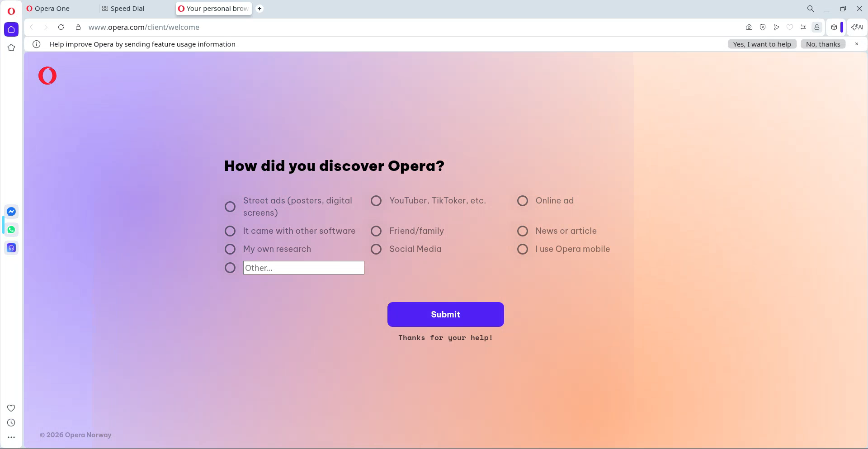Image resolution: width=868 pixels, height=449 pixels.
Task: Click the reload page icon
Action: pyautogui.click(x=61, y=27)
